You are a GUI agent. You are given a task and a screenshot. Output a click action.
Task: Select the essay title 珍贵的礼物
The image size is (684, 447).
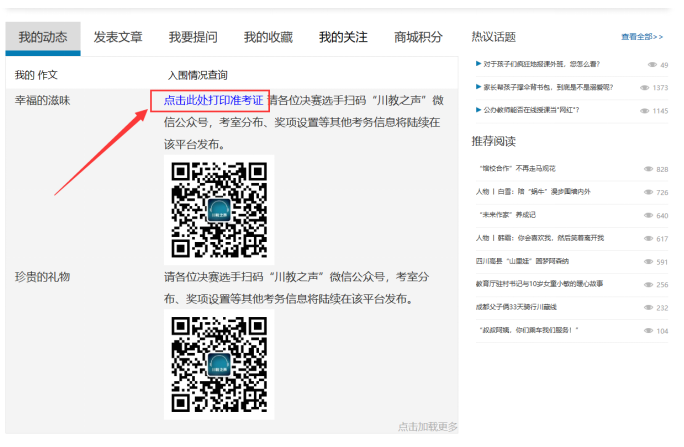(x=42, y=277)
